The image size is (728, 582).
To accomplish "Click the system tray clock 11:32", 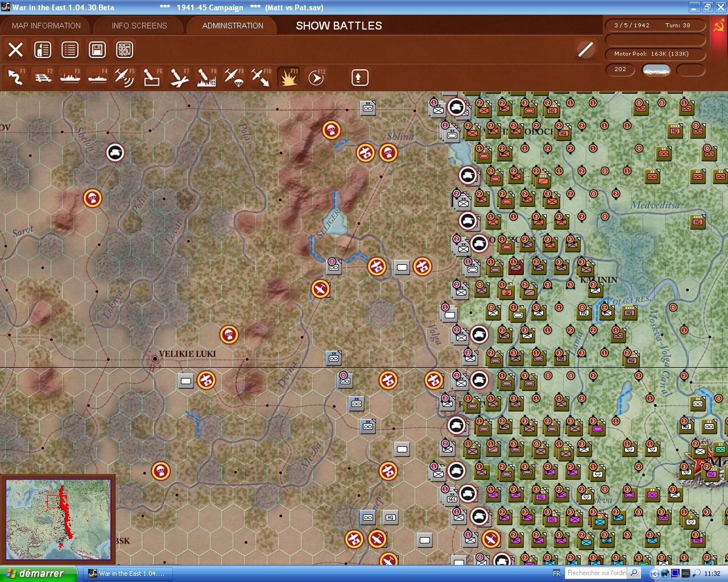I will [x=712, y=573].
